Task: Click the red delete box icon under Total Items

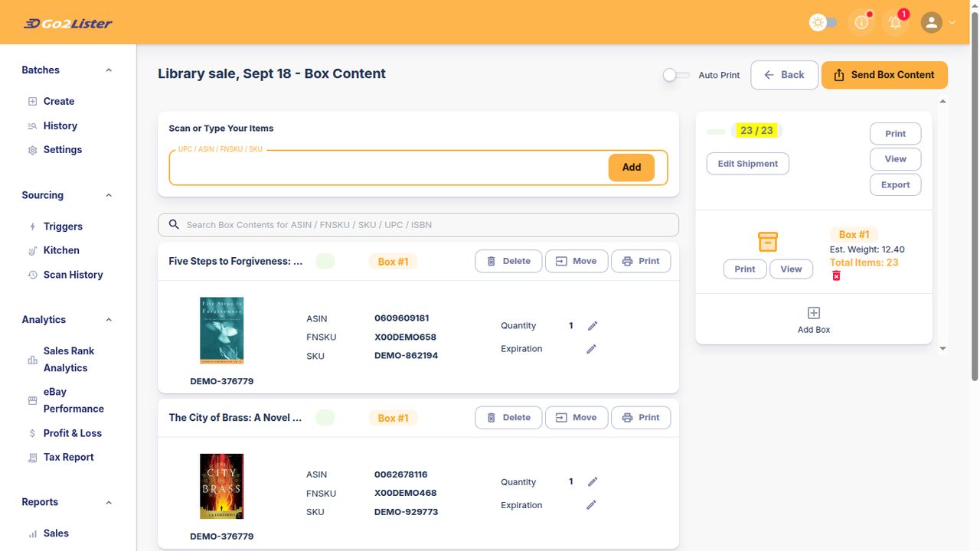Action: point(836,275)
